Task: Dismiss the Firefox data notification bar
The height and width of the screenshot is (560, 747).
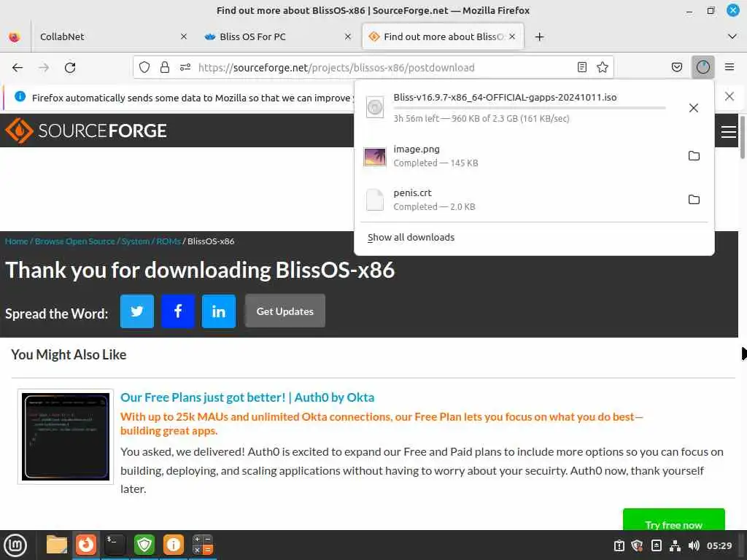Action: [x=729, y=97]
